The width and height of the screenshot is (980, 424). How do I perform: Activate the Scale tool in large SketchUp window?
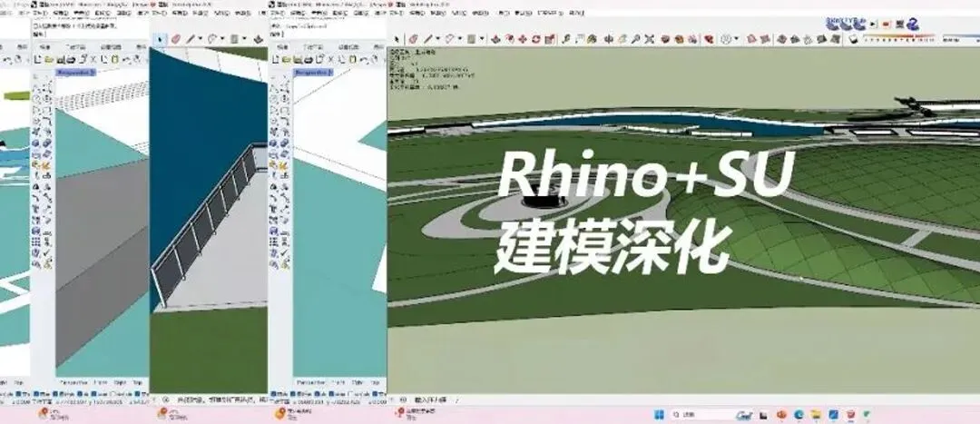549,39
